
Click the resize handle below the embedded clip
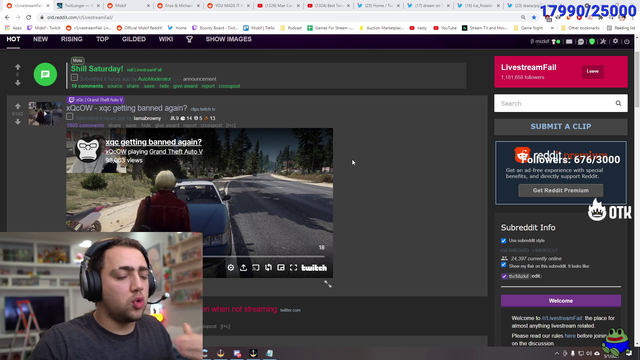(x=328, y=284)
